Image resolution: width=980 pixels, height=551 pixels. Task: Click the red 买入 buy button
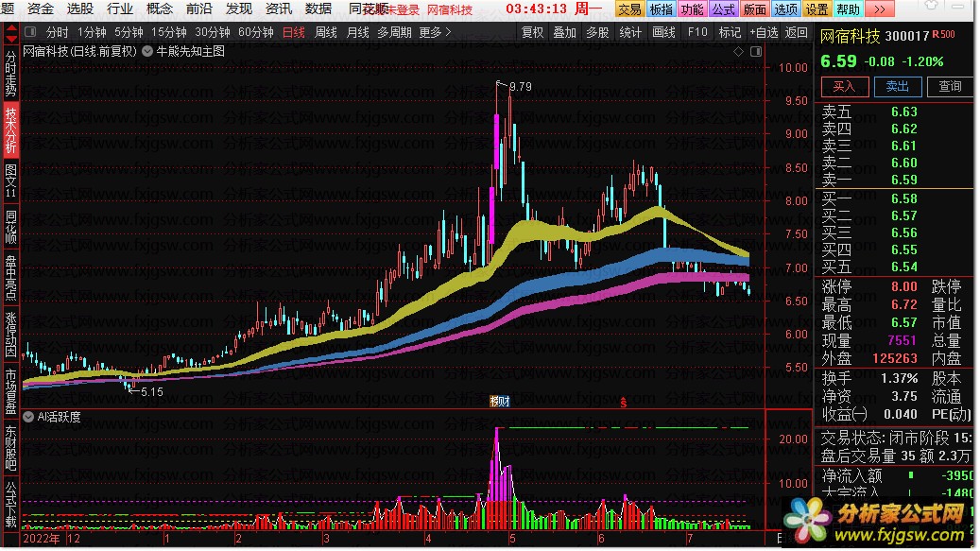844,87
